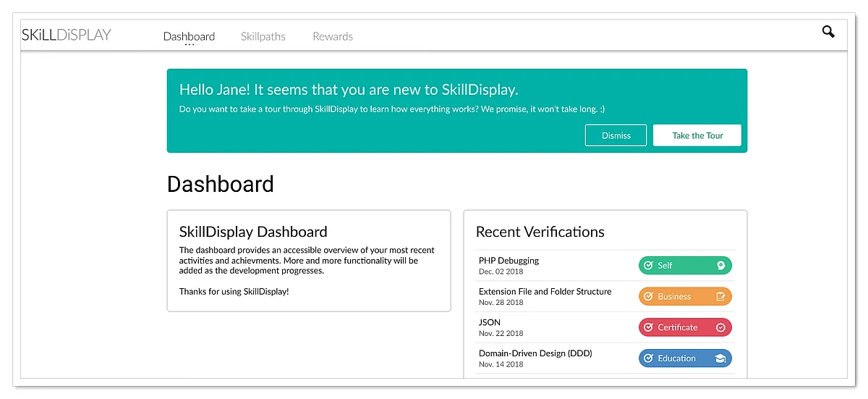Open the PHP Debugging verification
The image size is (868, 399).
(x=509, y=261)
